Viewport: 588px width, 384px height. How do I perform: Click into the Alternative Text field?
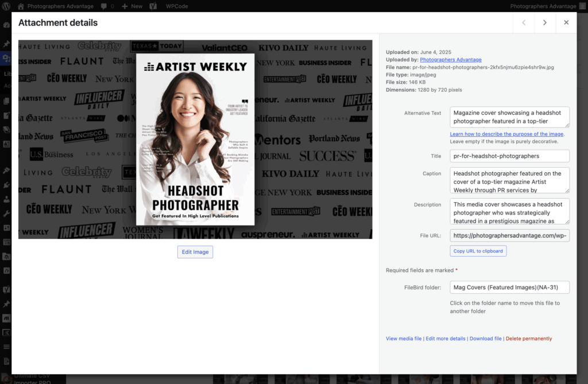pos(510,117)
